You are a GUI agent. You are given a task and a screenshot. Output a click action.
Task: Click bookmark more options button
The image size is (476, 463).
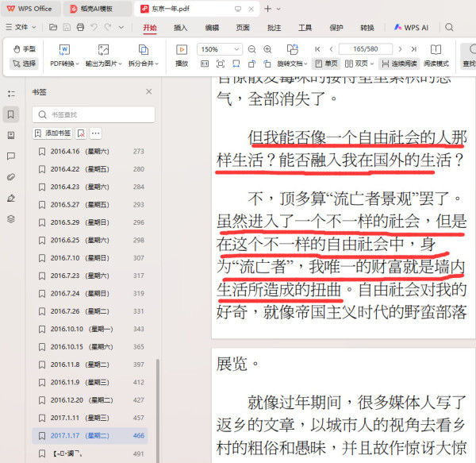pos(96,133)
